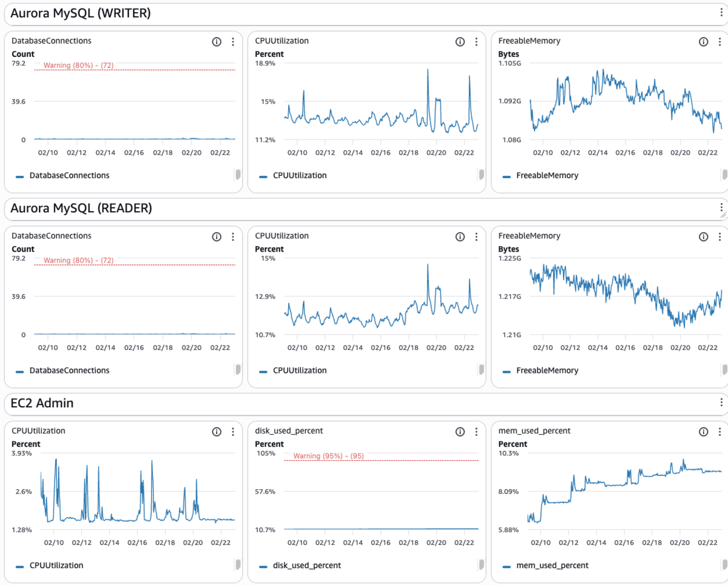Click the 3.93% axis value in EC2 CPUUtilization

click(22, 453)
